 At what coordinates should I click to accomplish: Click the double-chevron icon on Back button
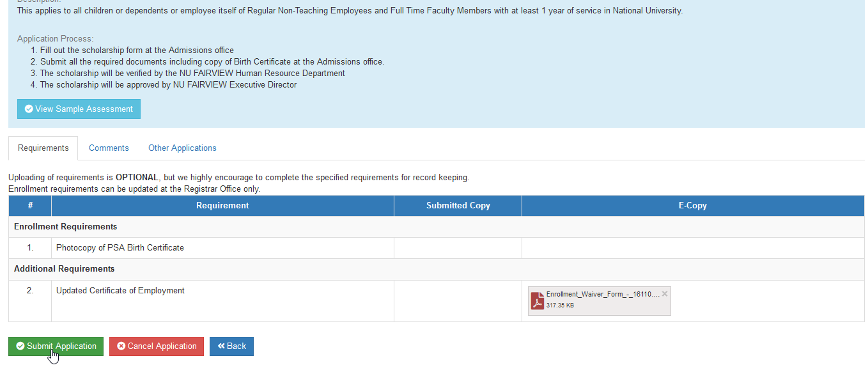coord(221,346)
